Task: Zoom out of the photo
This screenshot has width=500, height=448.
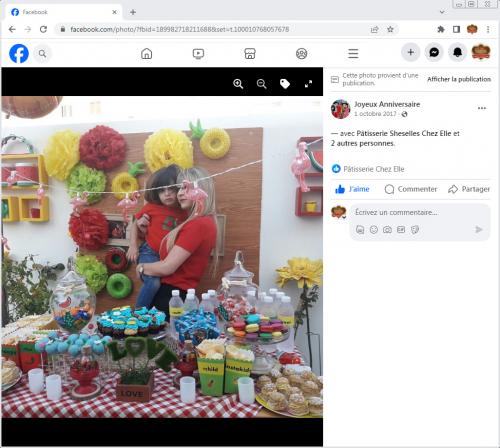Action: (x=262, y=84)
